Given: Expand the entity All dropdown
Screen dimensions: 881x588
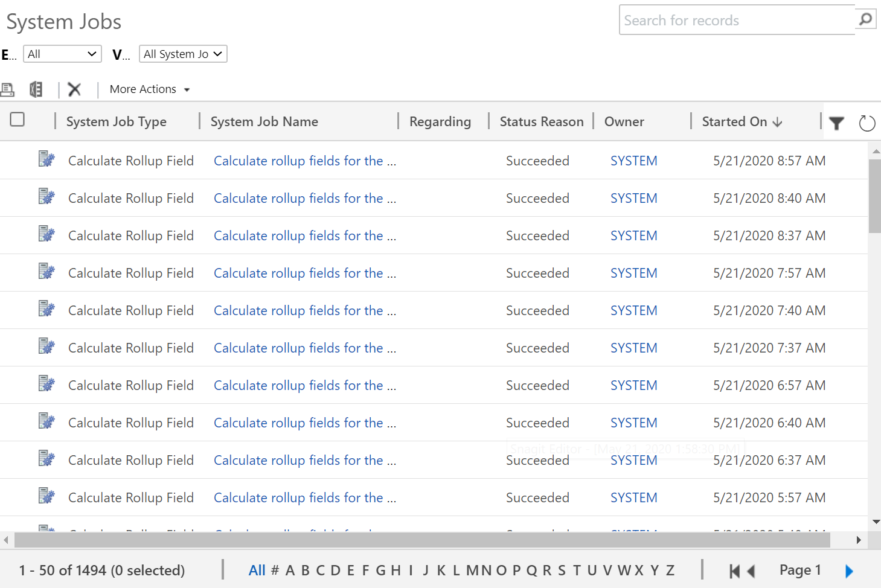Looking at the screenshot, I should (62, 54).
